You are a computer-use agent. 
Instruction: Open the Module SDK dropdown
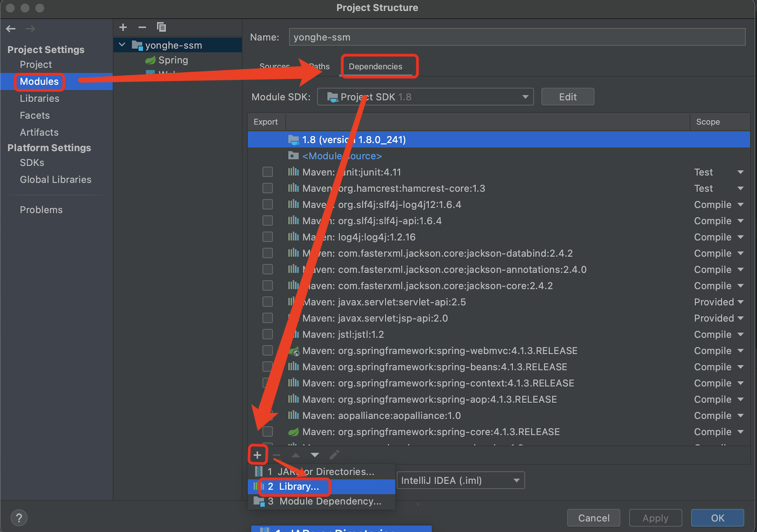[x=425, y=97]
